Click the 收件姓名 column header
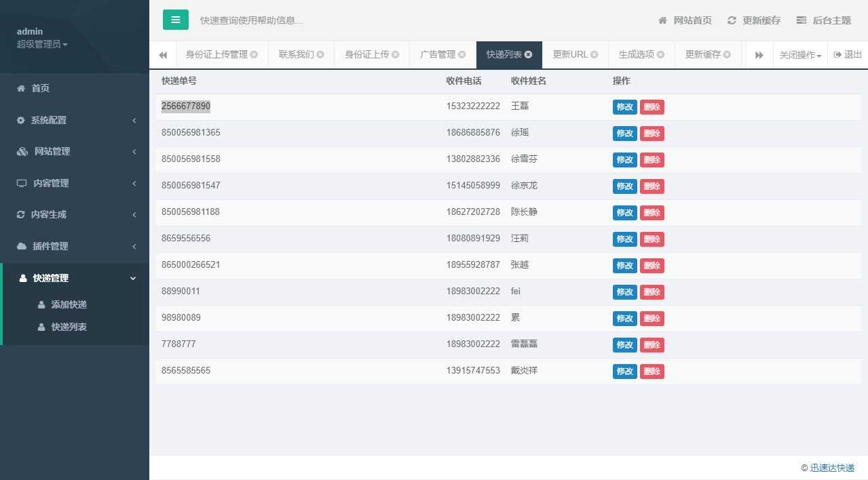Screen dimensions: 868x480 click(529, 81)
